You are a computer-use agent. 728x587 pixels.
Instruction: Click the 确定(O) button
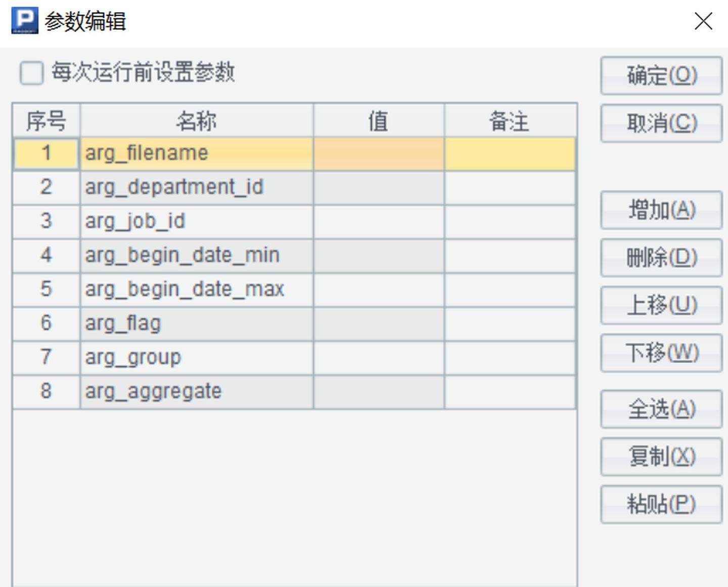tap(661, 76)
